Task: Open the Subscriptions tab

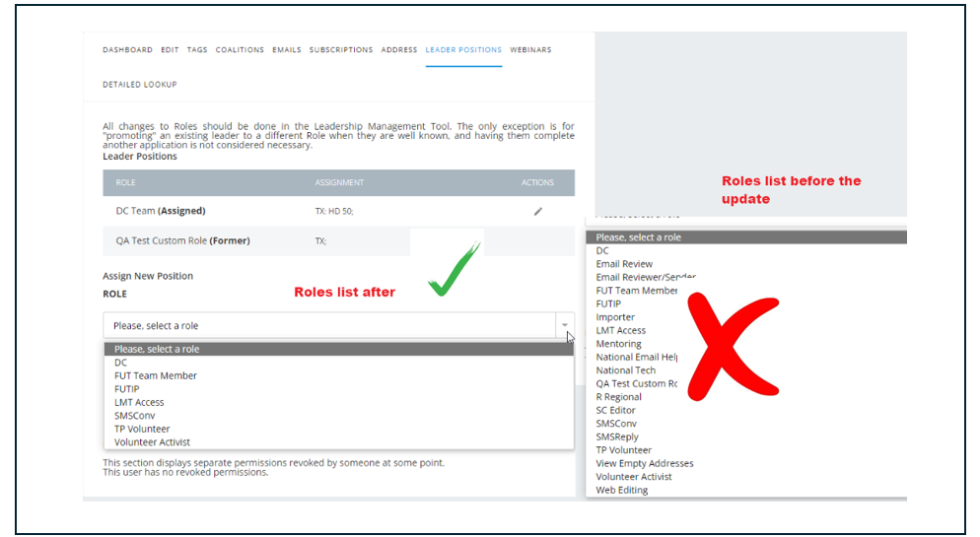Action: pos(341,49)
